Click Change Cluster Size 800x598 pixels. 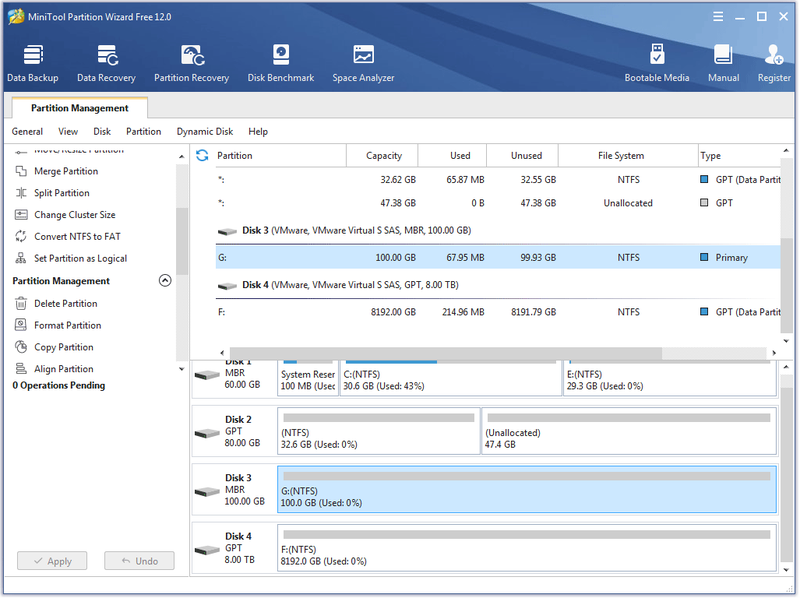click(x=74, y=215)
